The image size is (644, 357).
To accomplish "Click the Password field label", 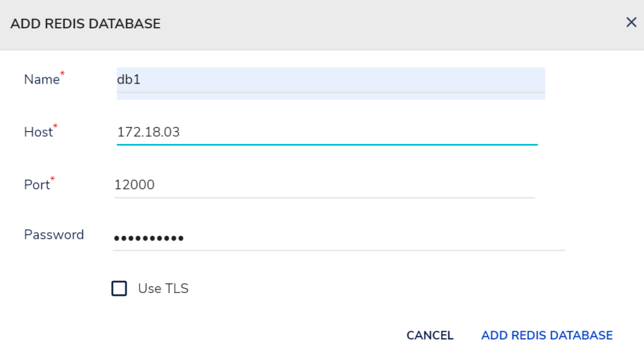I will click(x=54, y=234).
